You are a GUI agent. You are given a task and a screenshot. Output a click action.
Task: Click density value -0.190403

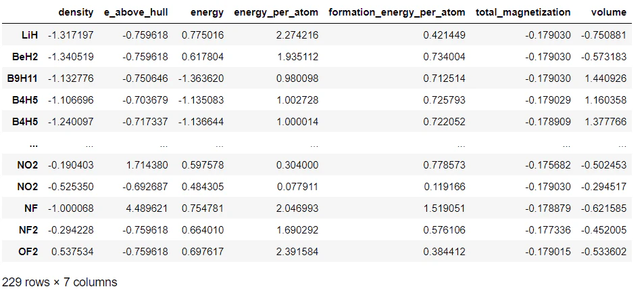click(x=71, y=165)
